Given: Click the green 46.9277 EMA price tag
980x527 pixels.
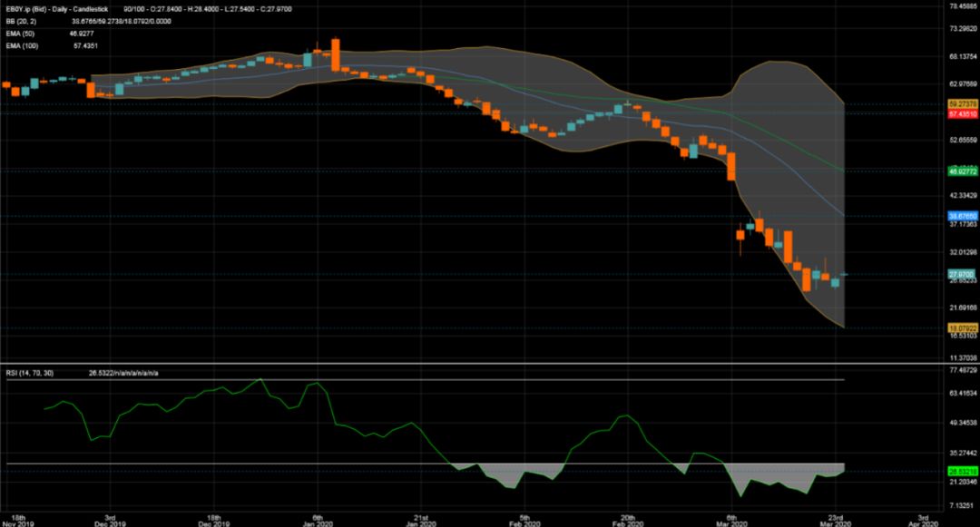Looking at the screenshot, I should 960,171.
